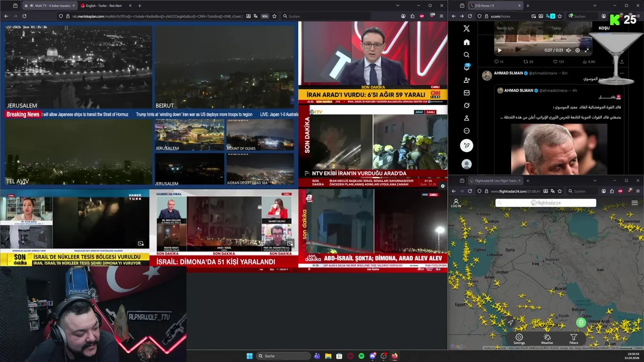Viewport: 644px width, 362px height.
Task: Open X profile icon in sidebar
Action: [x=466, y=118]
